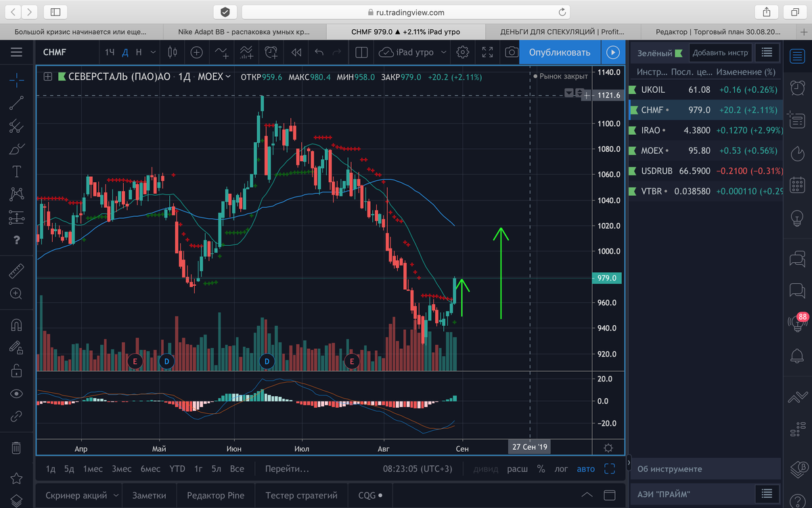Set the chart range to 3мес

[x=122, y=469]
